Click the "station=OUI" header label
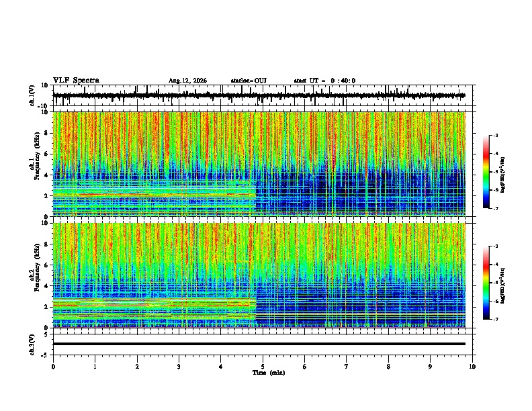 249,81
